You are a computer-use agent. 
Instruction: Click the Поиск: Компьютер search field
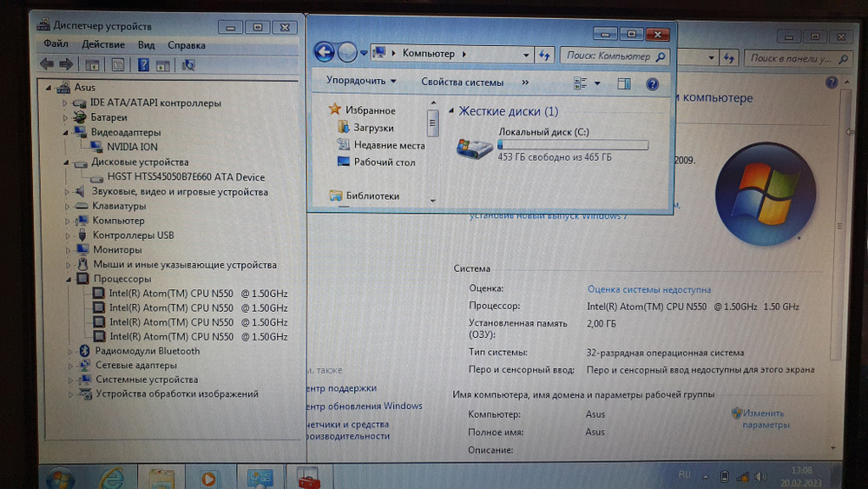608,56
